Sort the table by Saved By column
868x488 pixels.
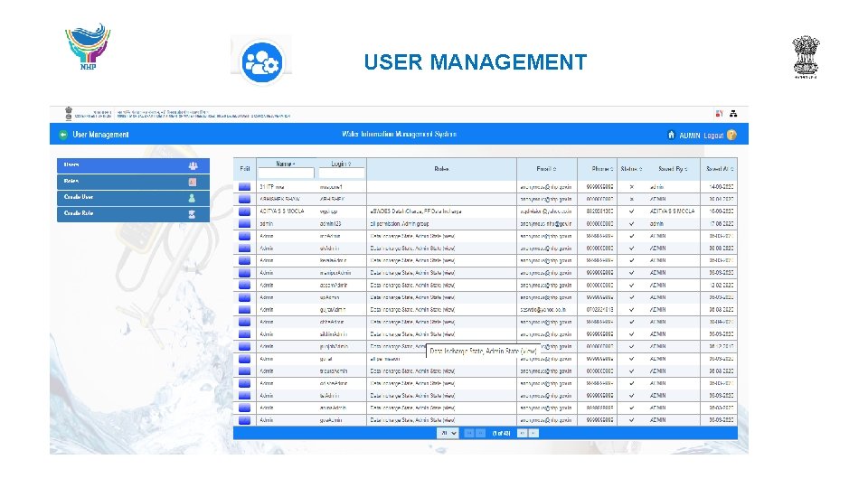(x=673, y=169)
